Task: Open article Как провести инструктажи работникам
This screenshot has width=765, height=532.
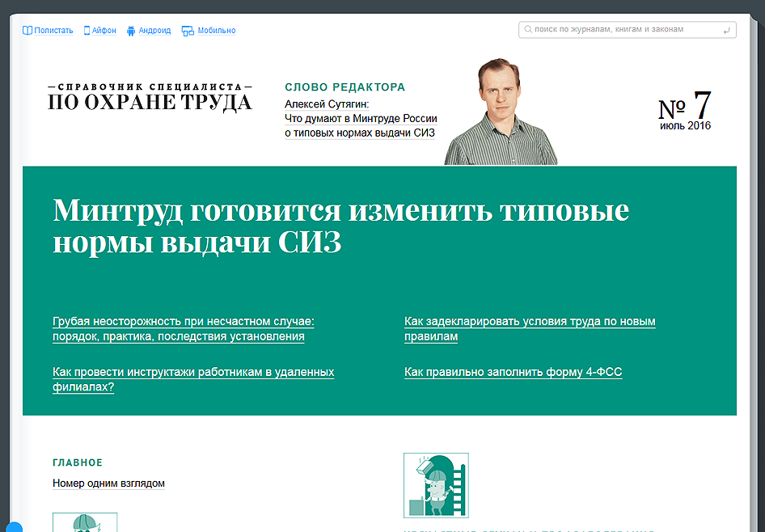Action: (x=193, y=379)
